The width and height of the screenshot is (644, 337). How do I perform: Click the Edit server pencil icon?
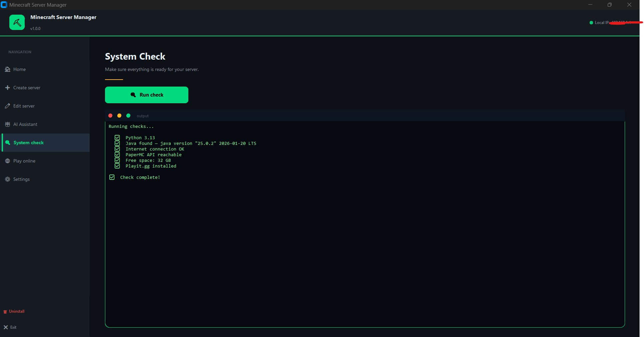8,106
